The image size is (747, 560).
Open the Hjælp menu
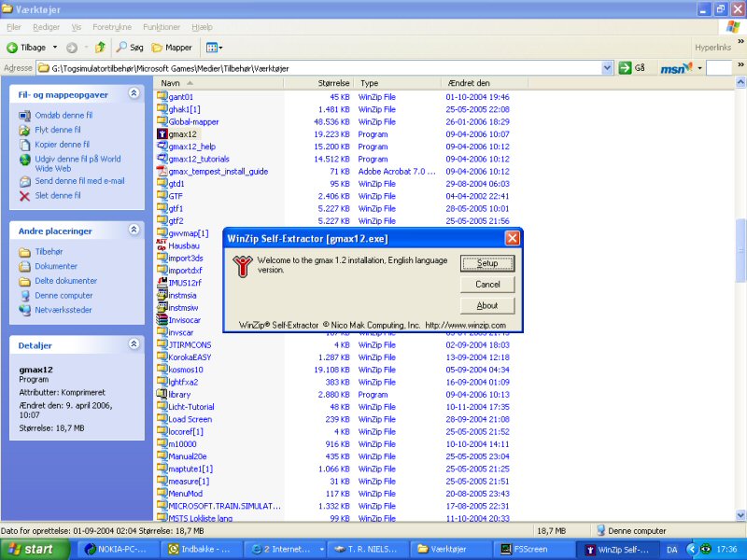click(202, 27)
